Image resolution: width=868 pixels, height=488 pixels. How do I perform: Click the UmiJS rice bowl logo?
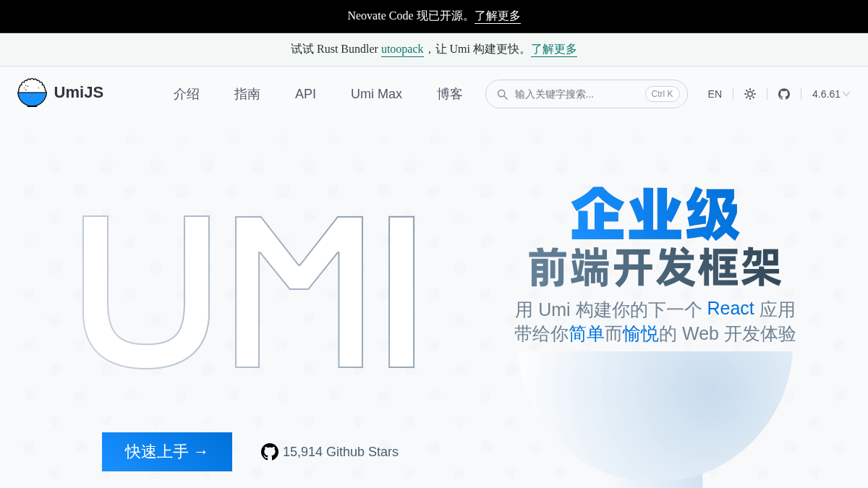click(32, 93)
